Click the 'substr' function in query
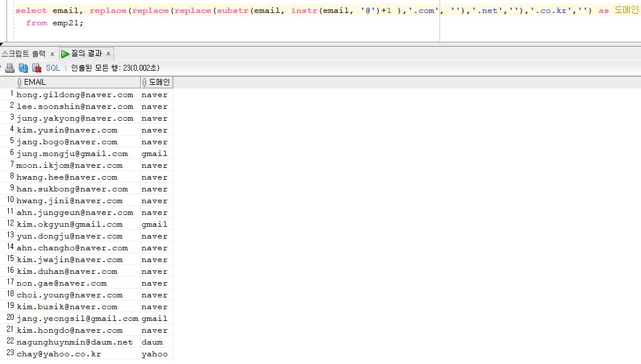Viewport: 641px width, 364px height. (x=233, y=11)
